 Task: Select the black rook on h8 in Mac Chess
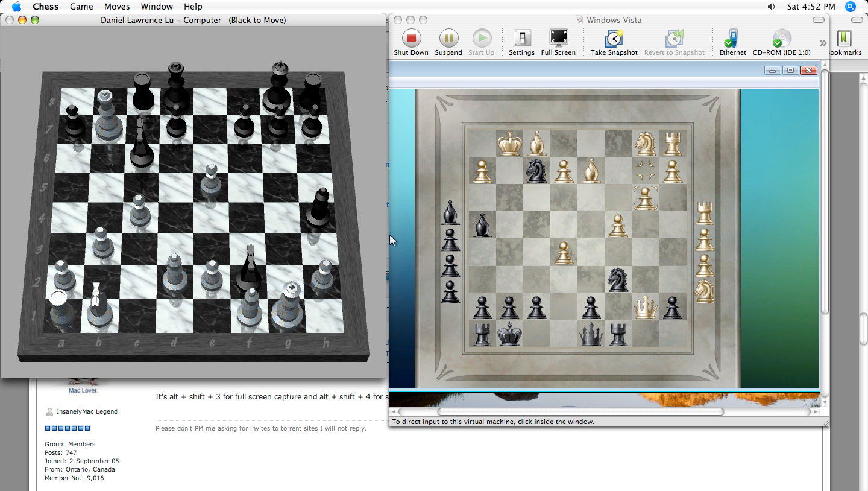click(312, 91)
